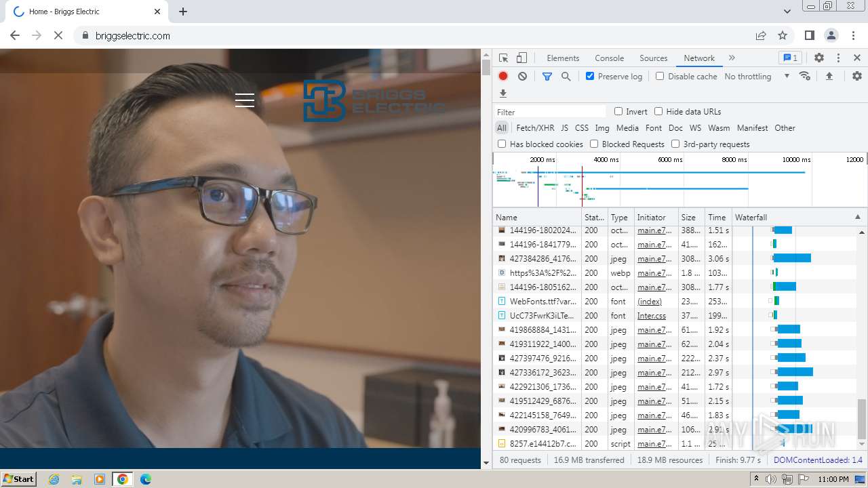This screenshot has height=488, width=868.
Task: Open the (index) initiator link
Action: [650, 302]
